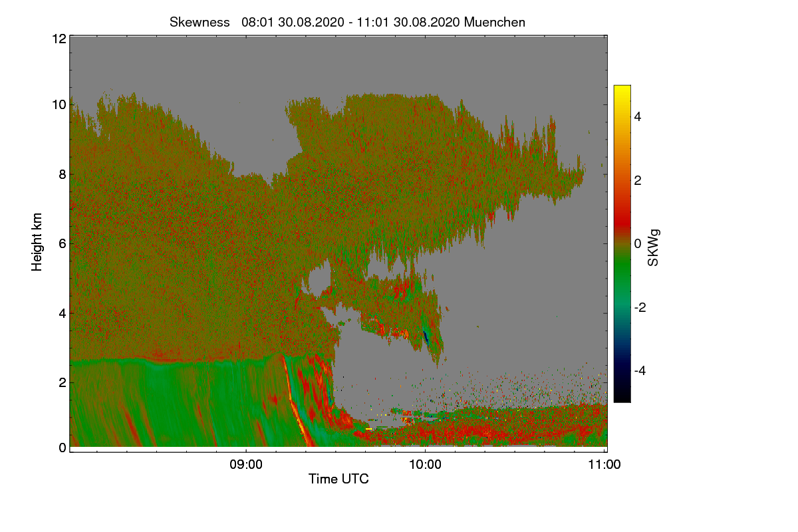Screen dimensions: 798x532
Task: Click the height tick label 4
Action: click(x=62, y=313)
